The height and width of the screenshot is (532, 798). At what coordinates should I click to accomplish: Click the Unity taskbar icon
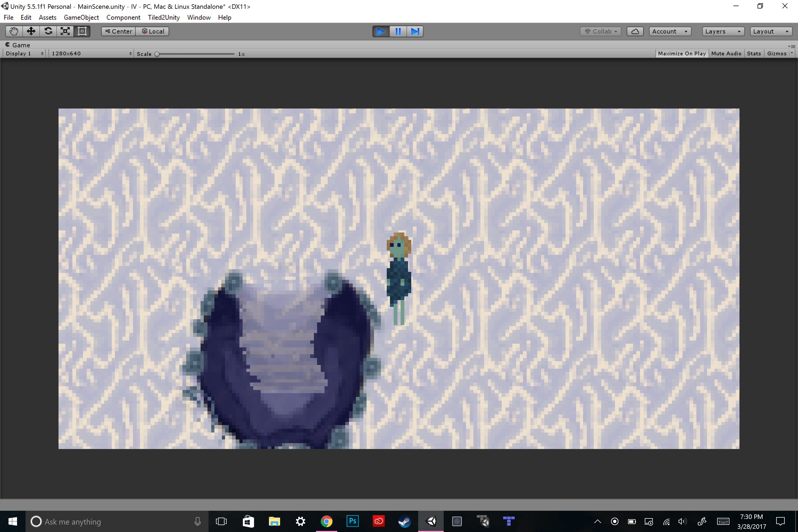[431, 521]
